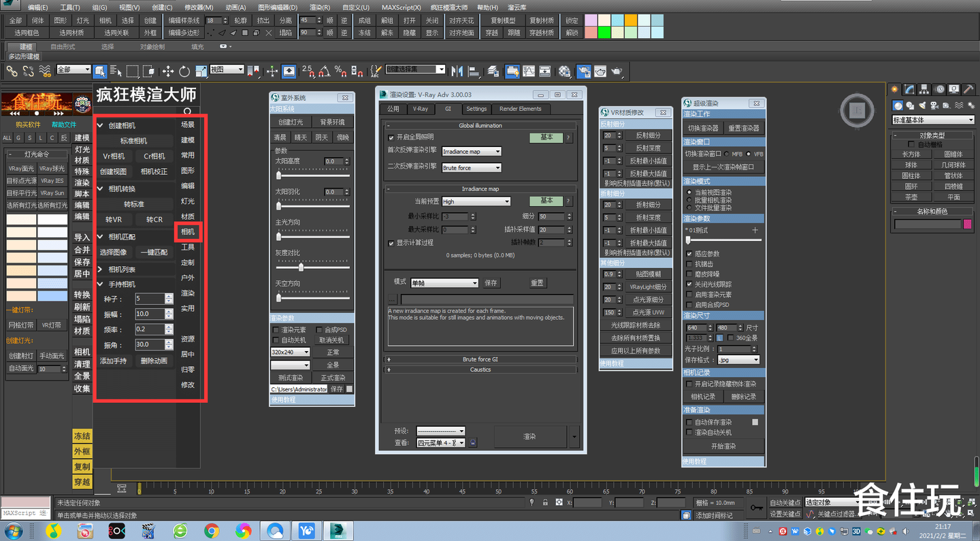Image resolution: width=980 pixels, height=541 pixels.
Task: Open the Windows Start button
Action: 14,531
